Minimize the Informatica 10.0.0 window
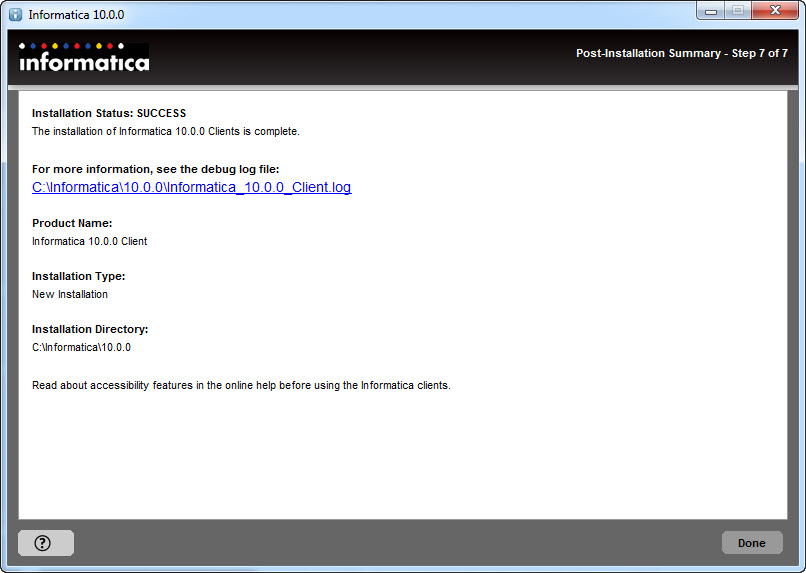806x573 pixels. 711,11
